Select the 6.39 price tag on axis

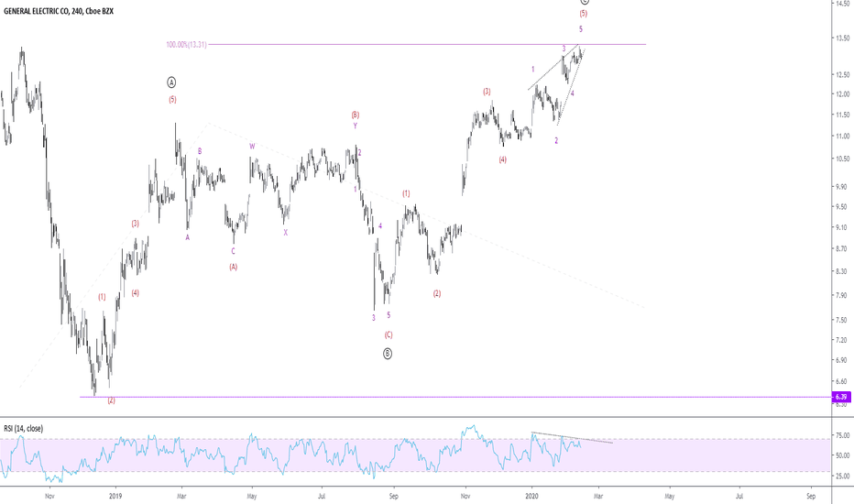pyautogui.click(x=841, y=397)
